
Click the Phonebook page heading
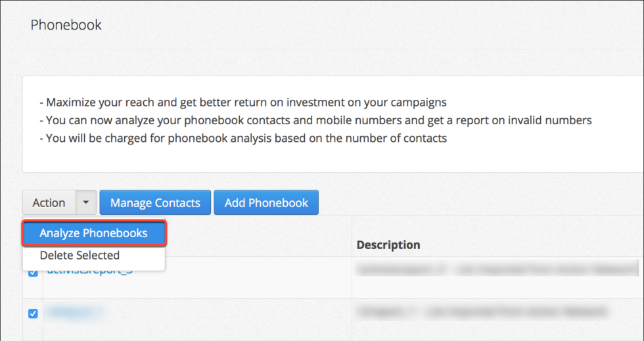(66, 25)
